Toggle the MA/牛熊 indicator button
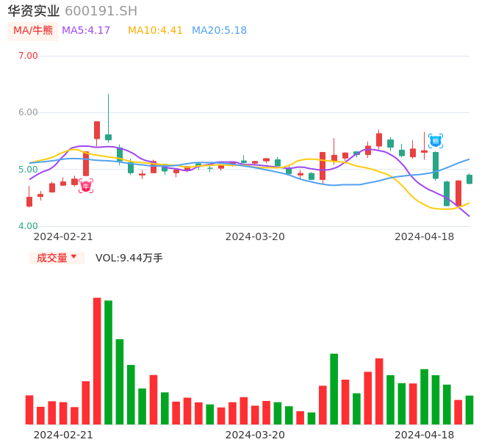504x445 pixels. coord(33,31)
